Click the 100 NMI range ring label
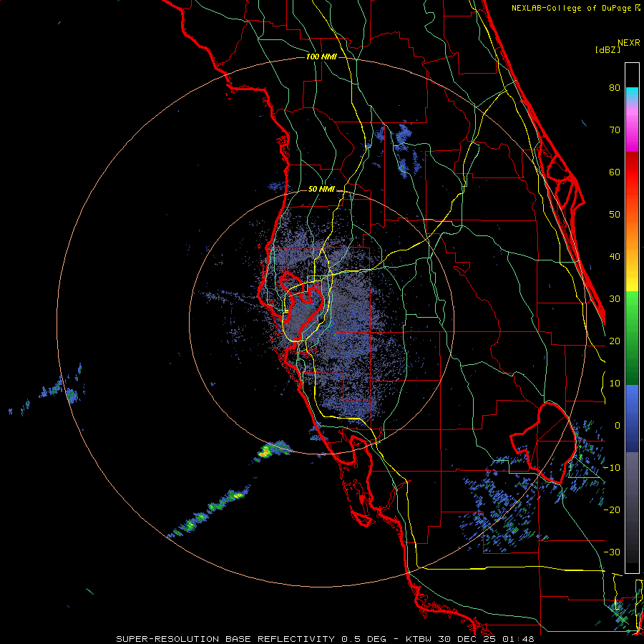Screen dimensions: 644x644 point(321,57)
